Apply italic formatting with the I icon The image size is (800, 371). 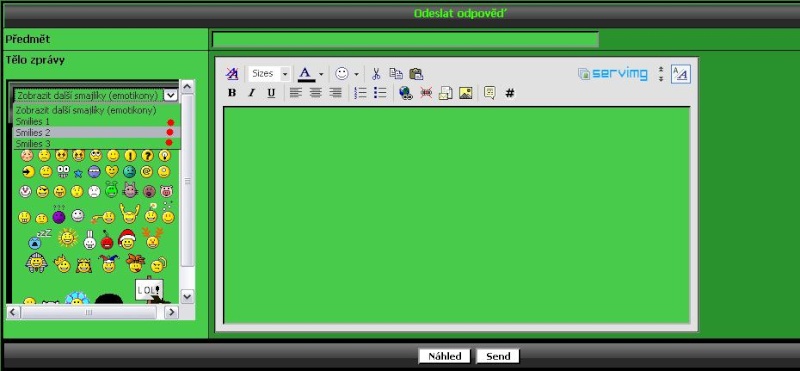click(x=251, y=93)
